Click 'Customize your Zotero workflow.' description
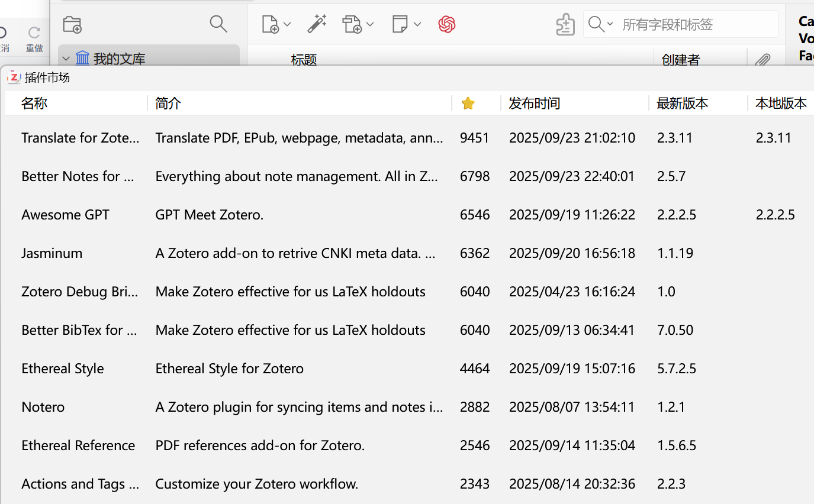The height and width of the screenshot is (504, 814). click(x=257, y=483)
